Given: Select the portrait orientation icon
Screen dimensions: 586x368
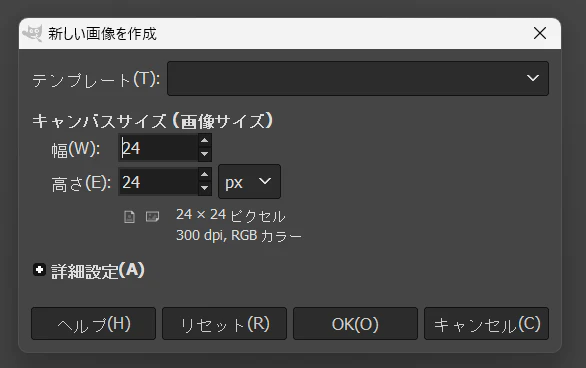Looking at the screenshot, I should pos(129,217).
